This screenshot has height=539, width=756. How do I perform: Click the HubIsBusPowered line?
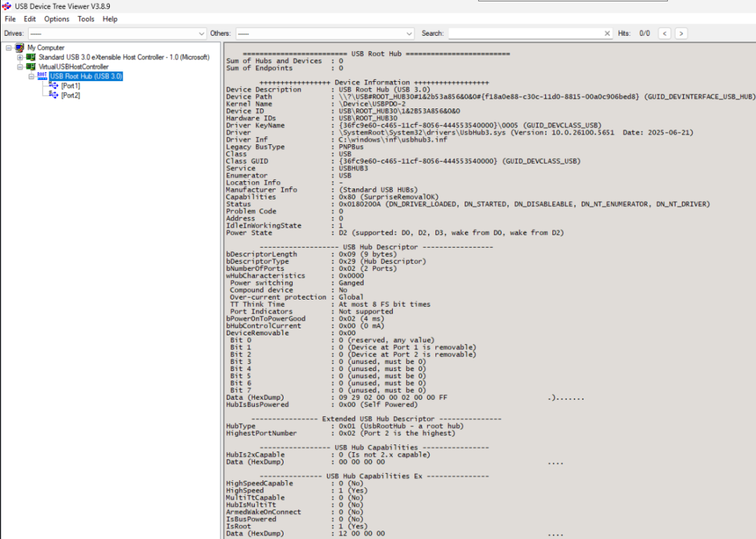click(321, 405)
